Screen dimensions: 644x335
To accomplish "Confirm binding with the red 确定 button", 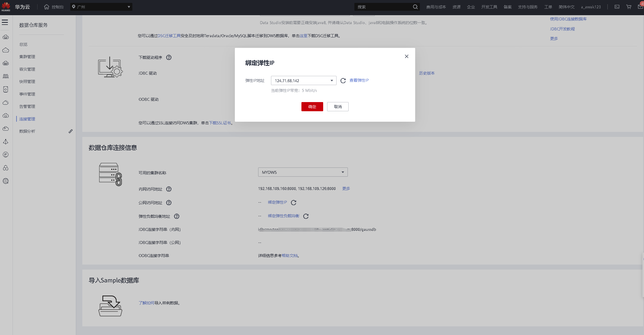I will pos(312,107).
